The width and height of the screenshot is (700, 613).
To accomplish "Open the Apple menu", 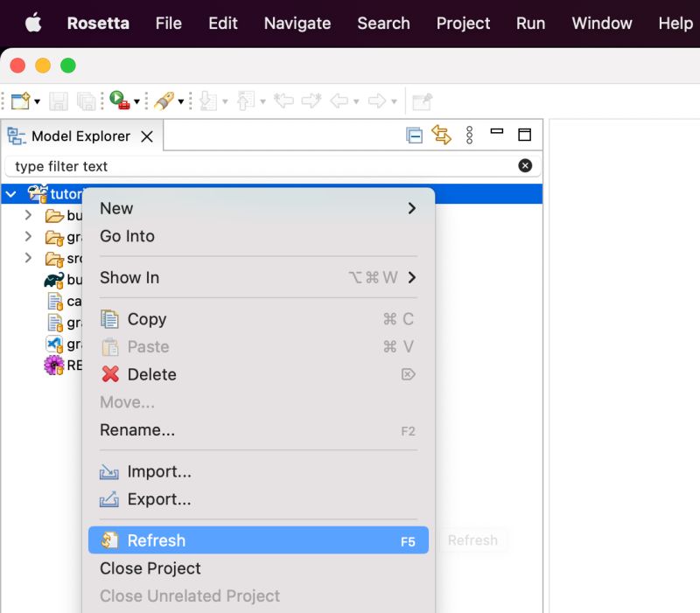I will [33, 23].
